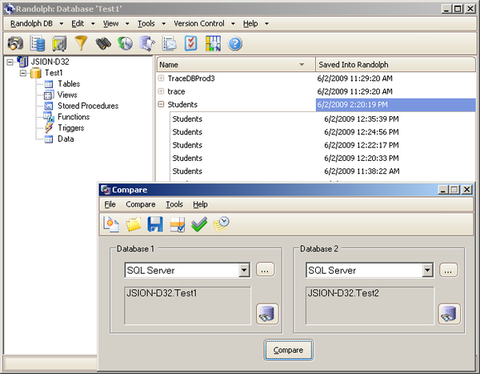Viewport: 480px width, 374px height.
Task: Click Saved Into Randolph column header
Action: [395, 64]
